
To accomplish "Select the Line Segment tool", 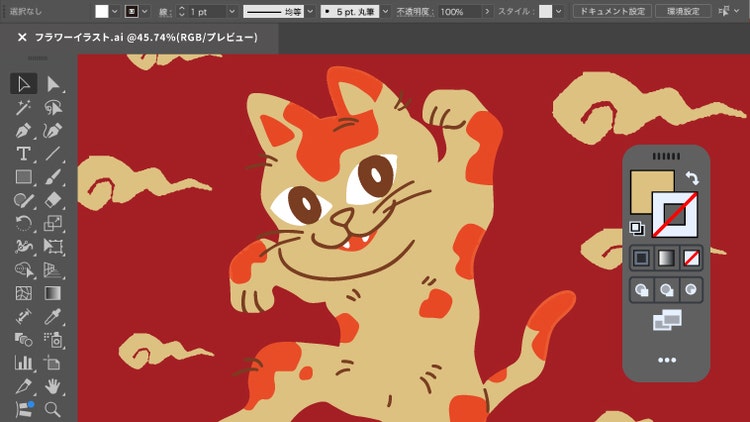I will coord(53,154).
